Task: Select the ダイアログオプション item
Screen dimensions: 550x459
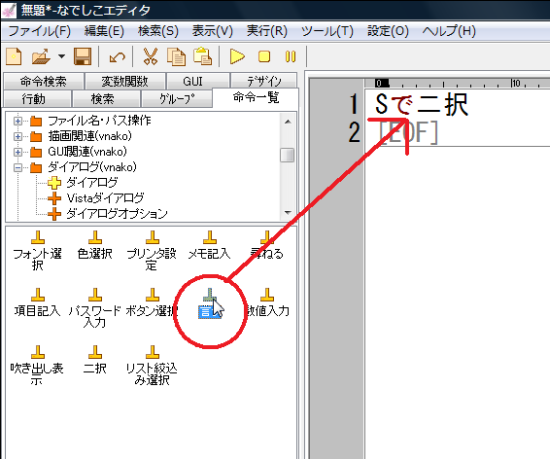Action: tap(117, 214)
